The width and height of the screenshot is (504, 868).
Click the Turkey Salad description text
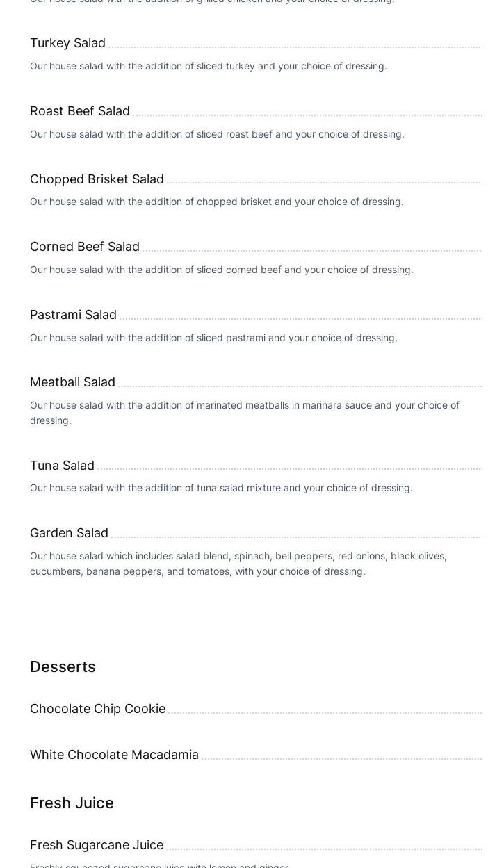209,66
